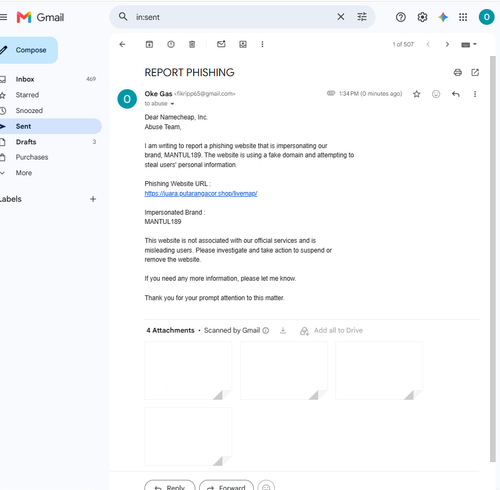Mark the email as unread
Image resolution: width=500 pixels, height=490 pixels.
click(x=221, y=44)
